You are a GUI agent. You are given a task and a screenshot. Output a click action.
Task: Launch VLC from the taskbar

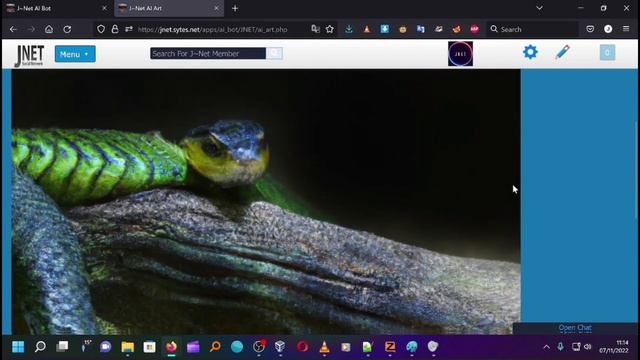(324, 347)
